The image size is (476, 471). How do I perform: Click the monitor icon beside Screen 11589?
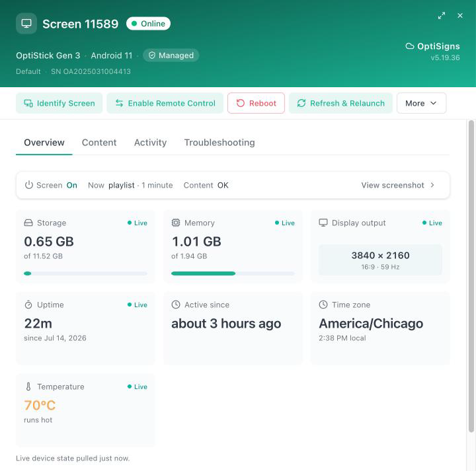pos(26,24)
